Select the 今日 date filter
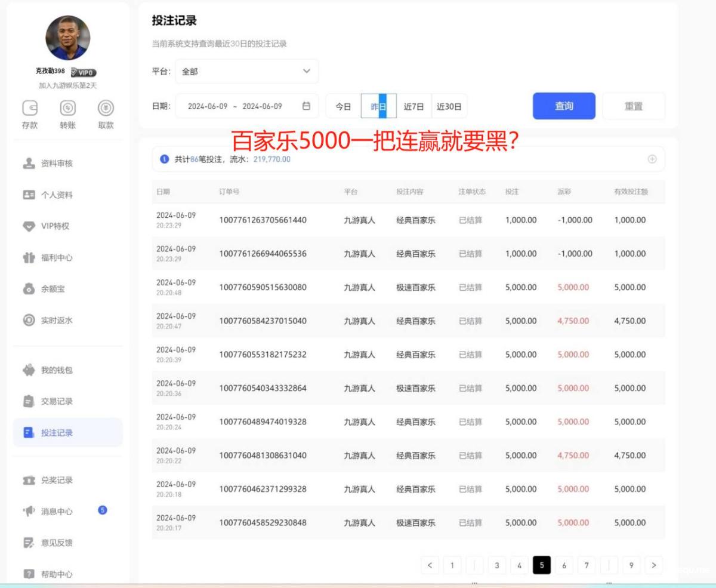Viewport: 716px width, 588px height. [343, 107]
